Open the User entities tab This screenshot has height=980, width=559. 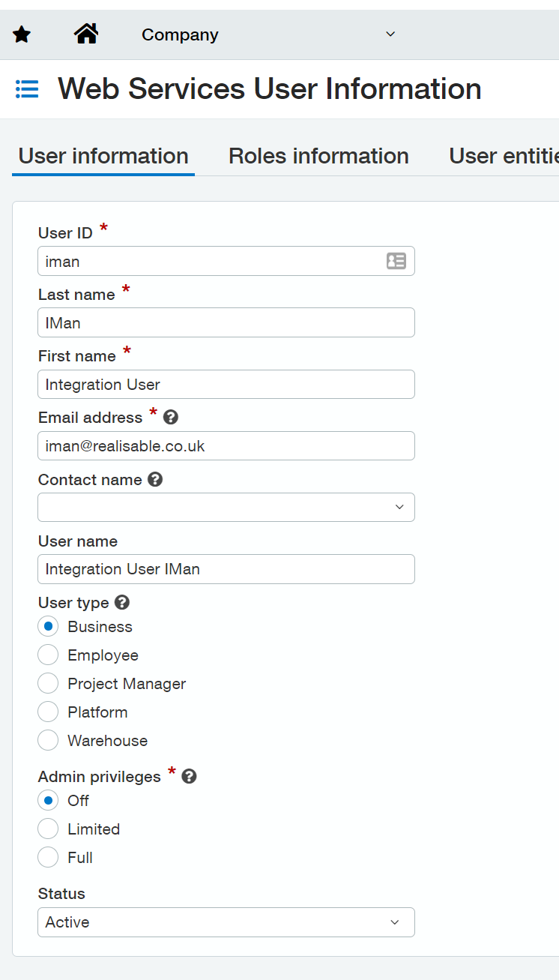click(x=503, y=156)
